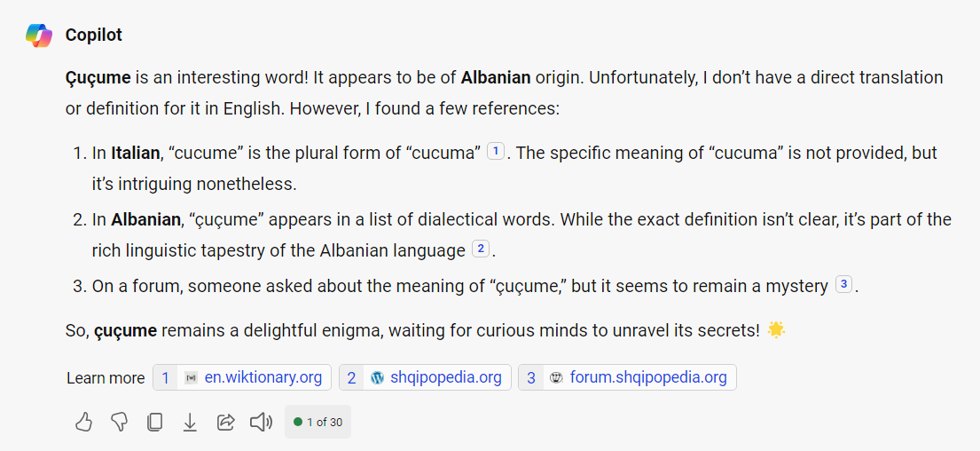
Task: Click the '1 of 30' response counter
Action: coord(318,422)
